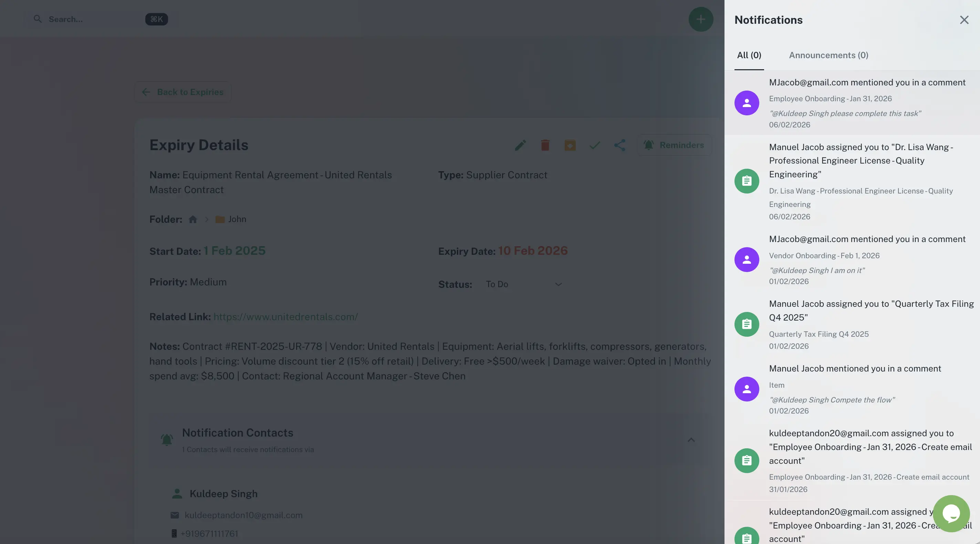Open Vendor Onboarding mention notification

tap(852, 260)
